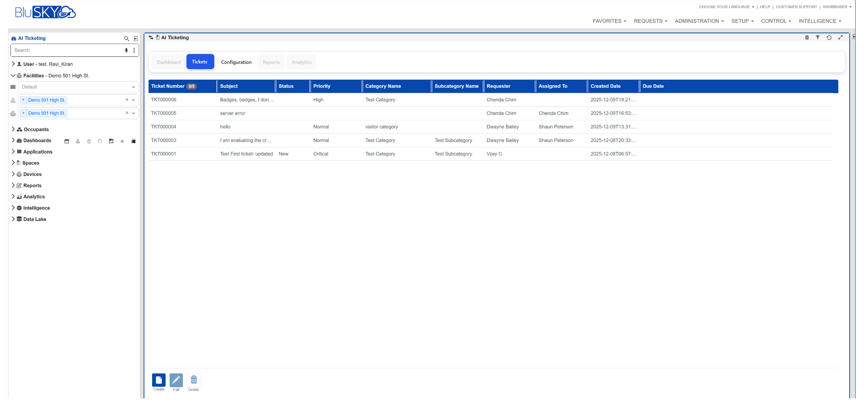This screenshot has width=868, height=408.
Task: Expand the AI Ticketing panel to fullscreen
Action: (x=840, y=38)
